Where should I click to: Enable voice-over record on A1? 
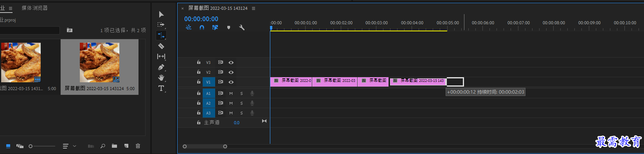(x=252, y=93)
